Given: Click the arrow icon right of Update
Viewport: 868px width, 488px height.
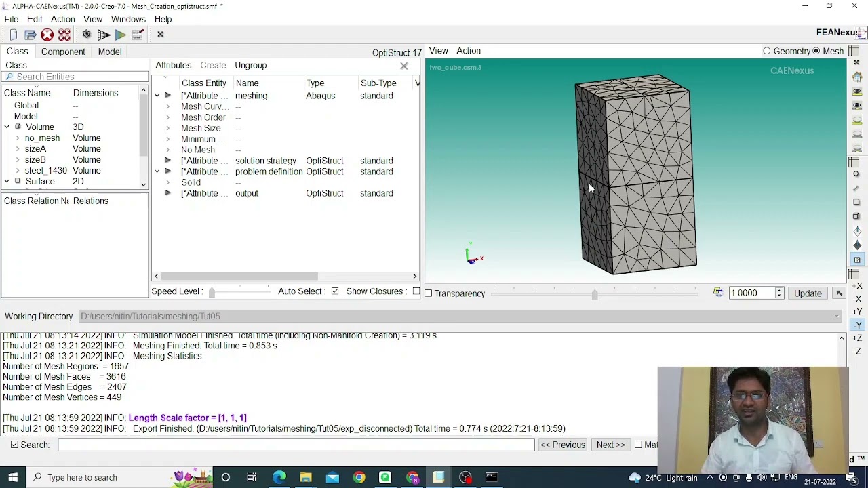Looking at the screenshot, I should pos(839,293).
